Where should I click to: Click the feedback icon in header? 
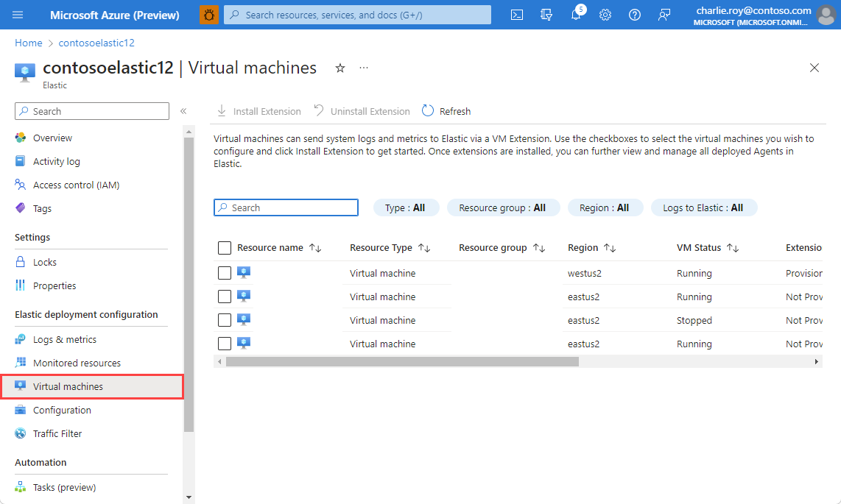pyautogui.click(x=664, y=15)
